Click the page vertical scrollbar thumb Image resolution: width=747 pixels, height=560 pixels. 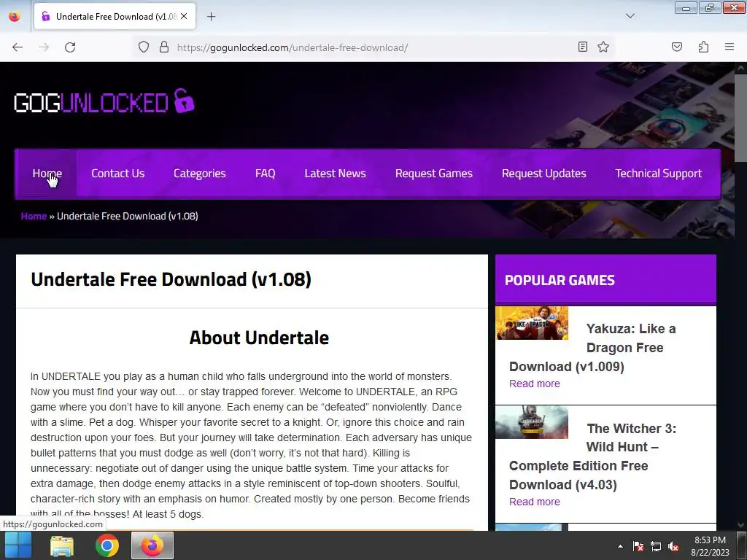[x=740, y=118]
